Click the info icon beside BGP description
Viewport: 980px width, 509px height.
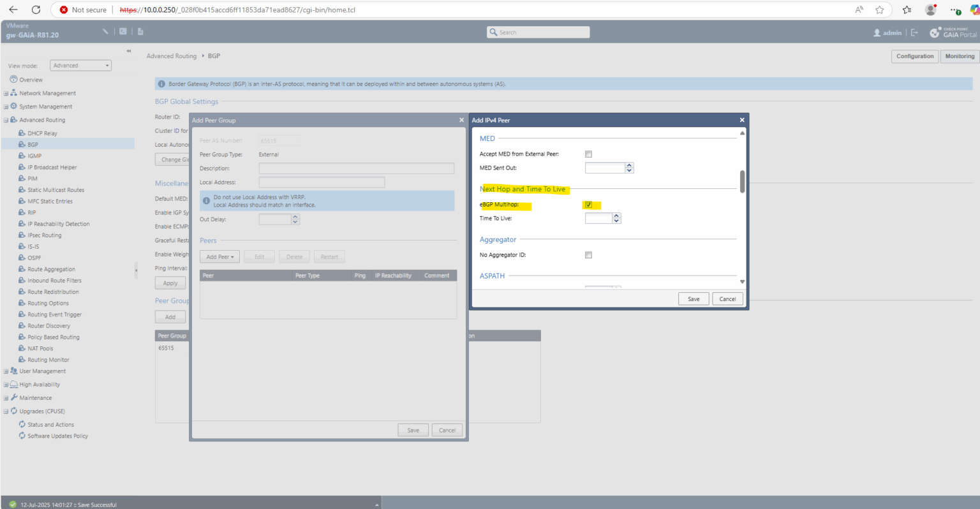161,84
